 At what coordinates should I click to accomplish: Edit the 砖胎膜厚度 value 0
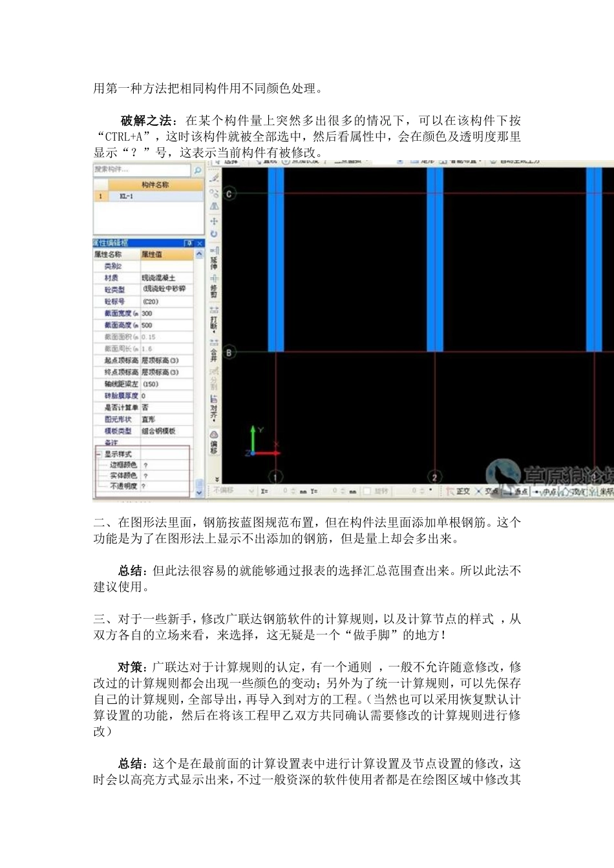pos(167,396)
